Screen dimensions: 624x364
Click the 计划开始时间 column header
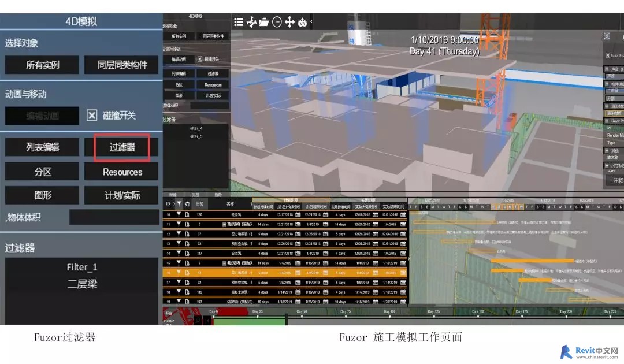tap(288, 206)
